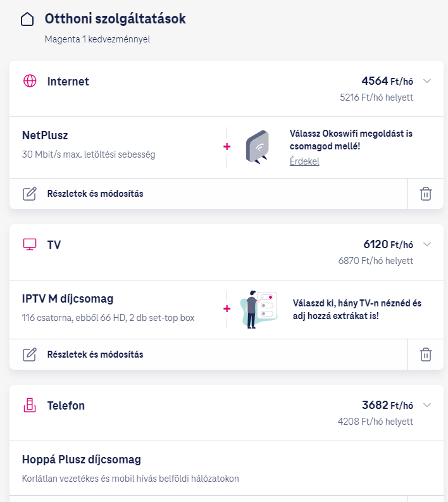Expand the Internet price chevron
Viewport: 448px width, 502px height.
(427, 81)
